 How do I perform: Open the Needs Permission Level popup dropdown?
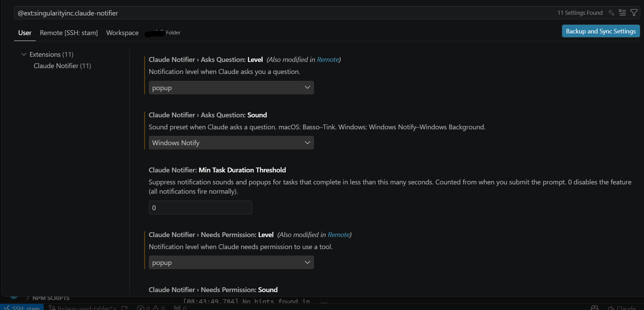coord(231,263)
